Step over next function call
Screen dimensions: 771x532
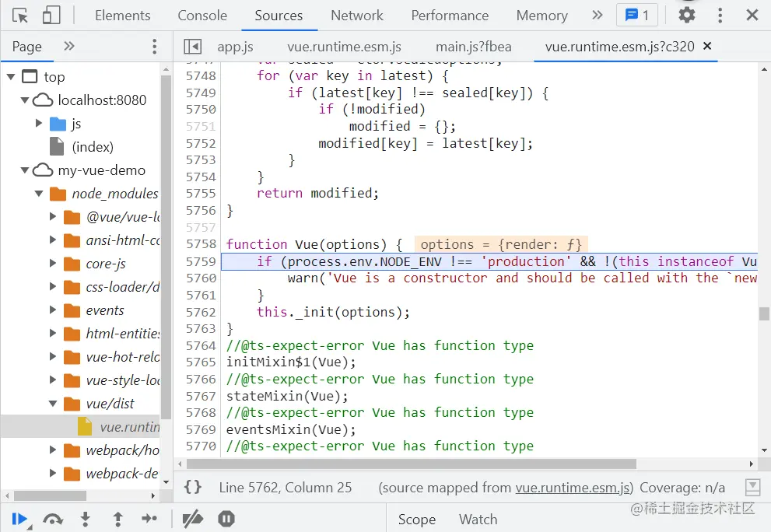point(53,520)
